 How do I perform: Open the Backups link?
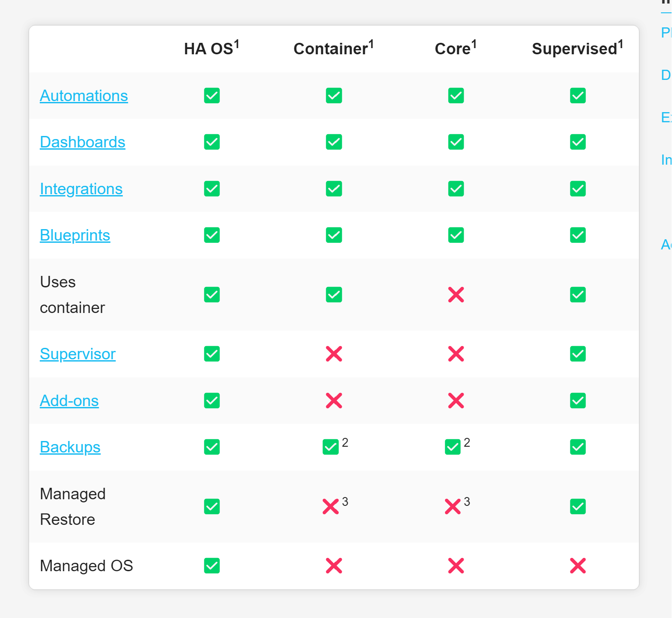tap(70, 447)
